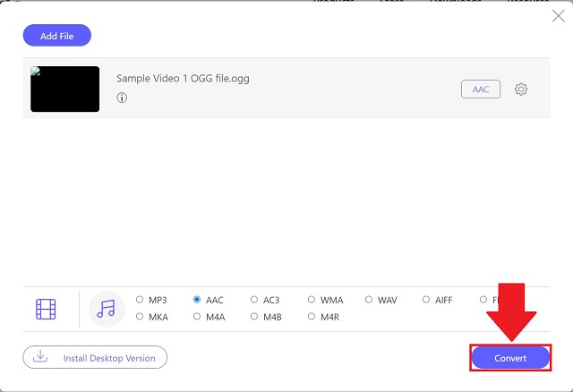Pick the M4B format option

tap(254, 317)
